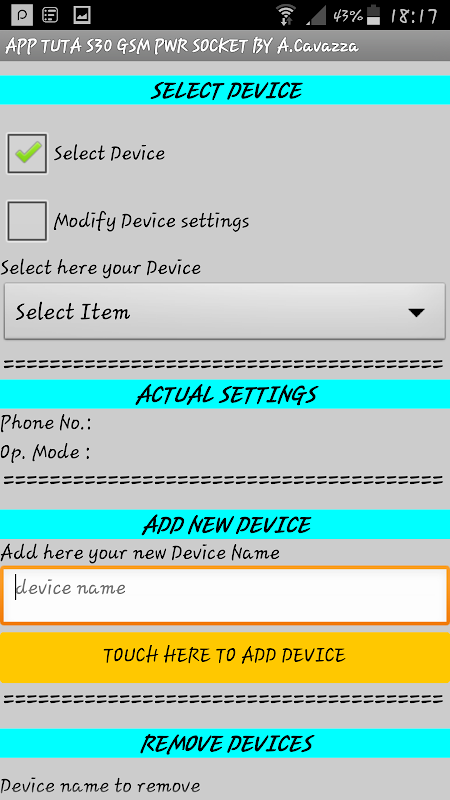
Task: Tap the Wi-Fi status icon
Action: [287, 15]
